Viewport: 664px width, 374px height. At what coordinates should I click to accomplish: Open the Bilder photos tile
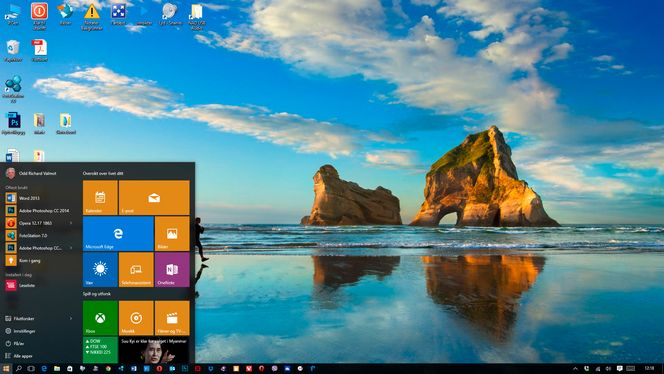click(x=172, y=233)
